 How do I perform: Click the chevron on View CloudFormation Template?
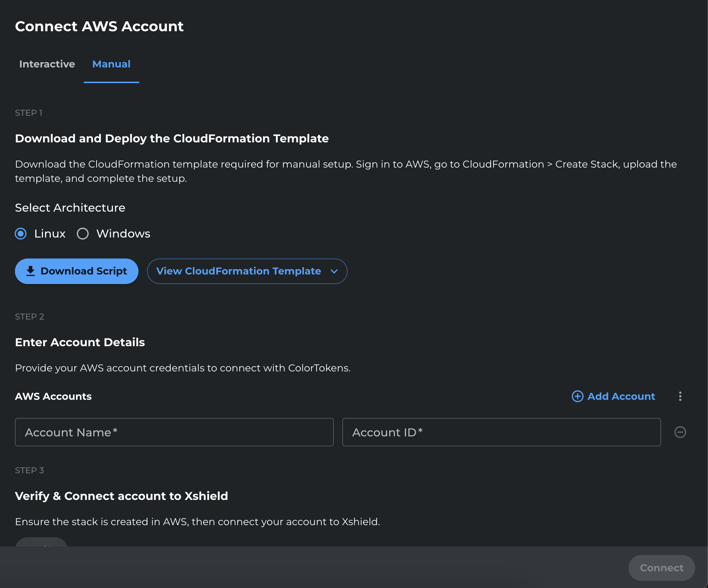334,271
